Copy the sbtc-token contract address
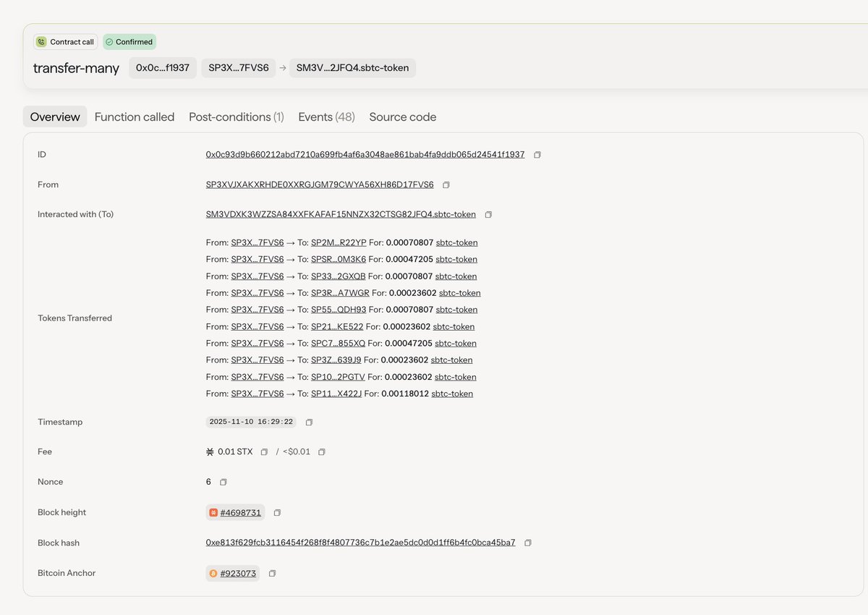 [490, 214]
